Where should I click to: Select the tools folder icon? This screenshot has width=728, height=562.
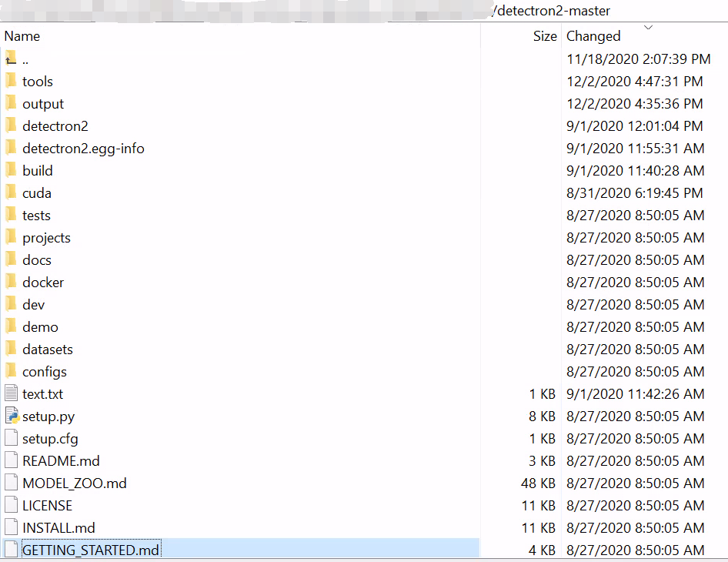11,81
